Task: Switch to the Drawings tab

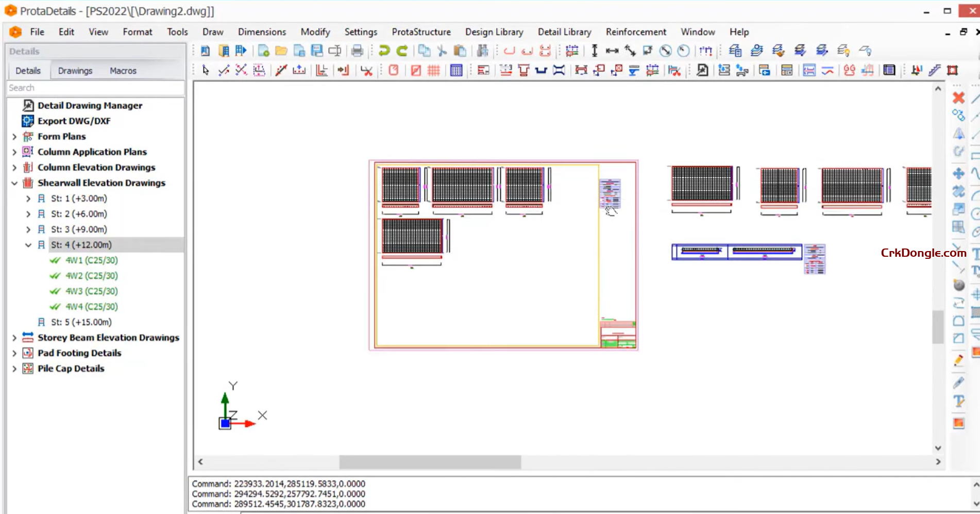Action: pos(75,71)
